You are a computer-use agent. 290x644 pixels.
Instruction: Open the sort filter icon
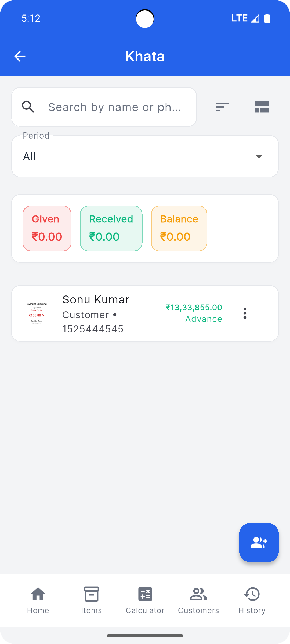pyautogui.click(x=222, y=107)
